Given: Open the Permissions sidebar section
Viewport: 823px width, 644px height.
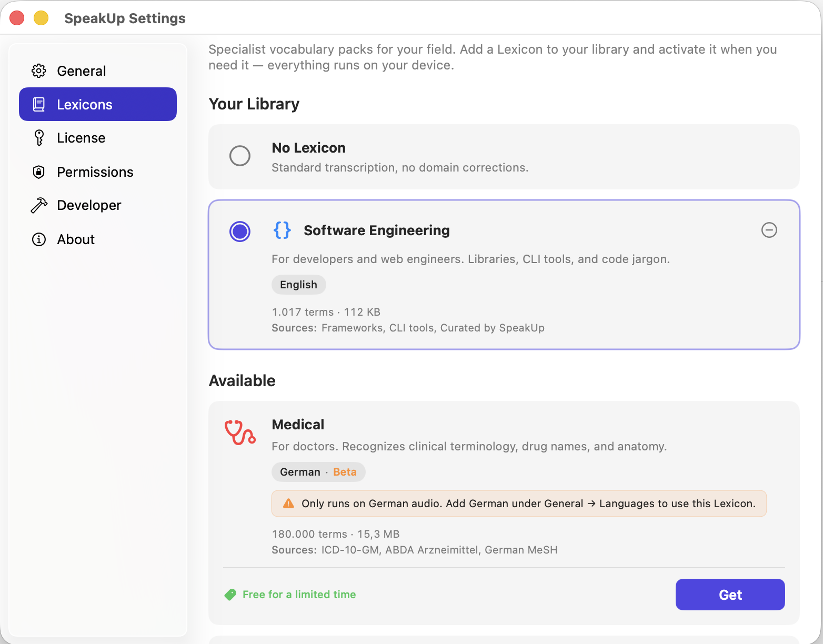Looking at the screenshot, I should [98, 172].
